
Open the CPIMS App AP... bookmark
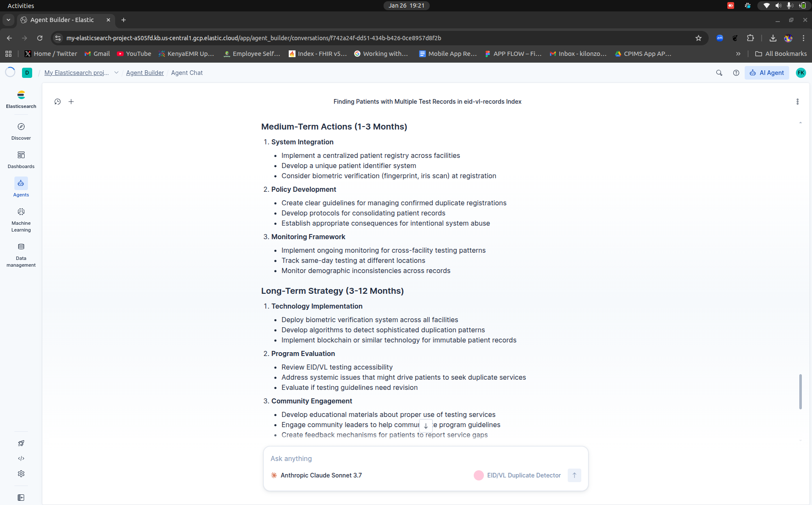[x=643, y=54]
